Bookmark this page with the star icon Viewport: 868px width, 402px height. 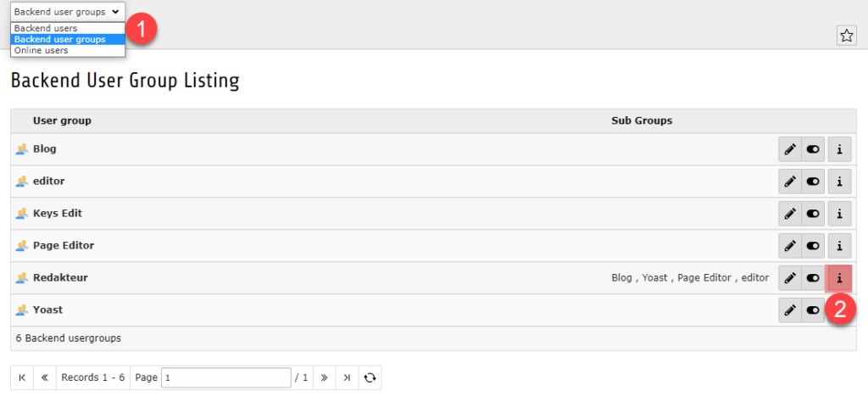[x=846, y=35]
